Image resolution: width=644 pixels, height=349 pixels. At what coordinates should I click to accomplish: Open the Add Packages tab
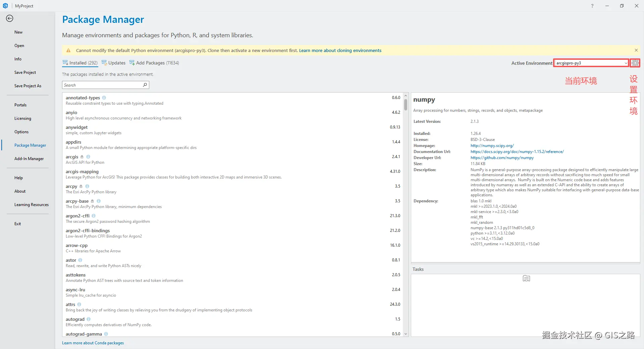[154, 63]
